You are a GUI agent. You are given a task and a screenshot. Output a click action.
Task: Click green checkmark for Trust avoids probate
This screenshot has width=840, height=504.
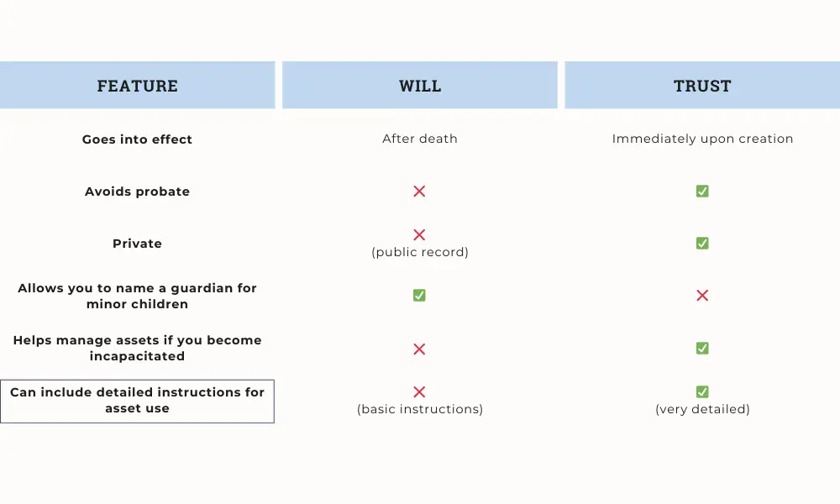702,192
